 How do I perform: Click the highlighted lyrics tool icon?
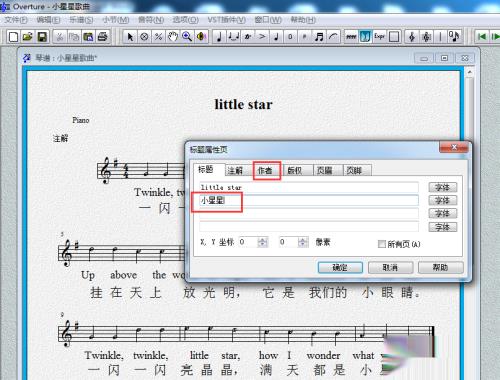tap(365, 37)
